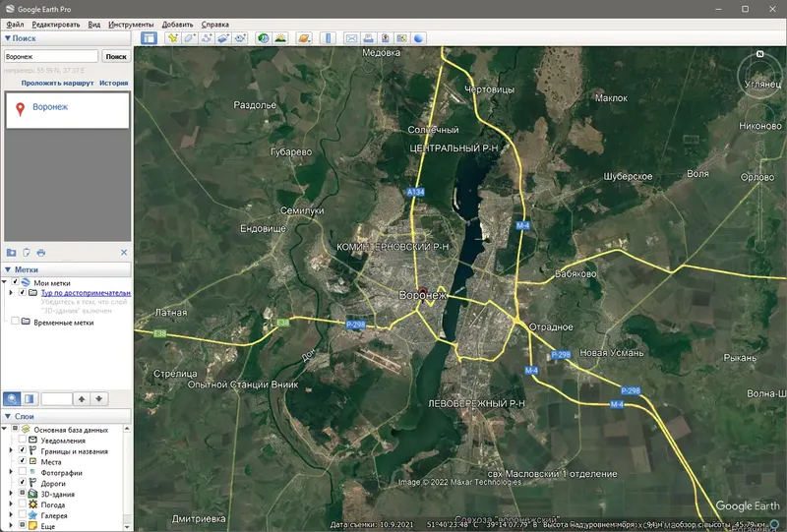Toggle the sunlight across landscape icon

tap(280, 38)
